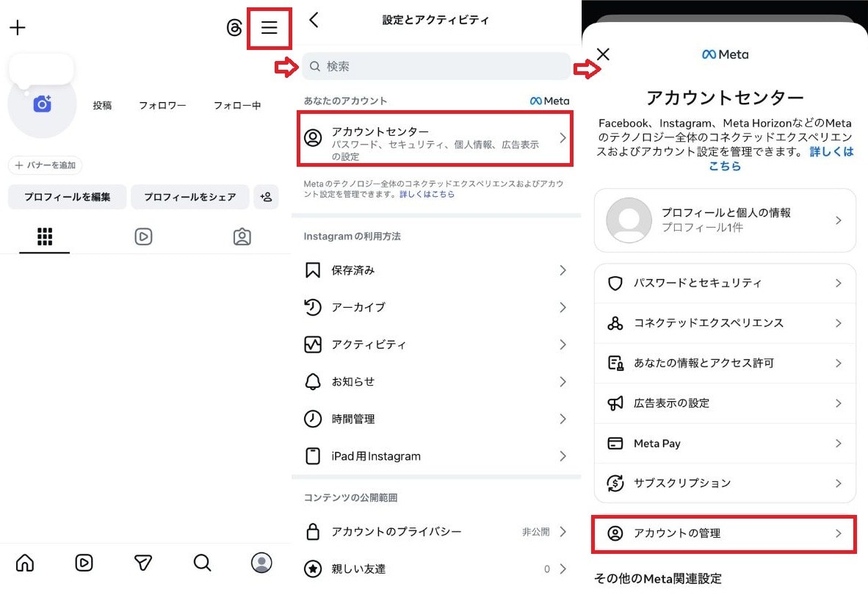The image size is (868, 595).
Task: Tap the アーカイブ history icon
Action: [x=313, y=307]
